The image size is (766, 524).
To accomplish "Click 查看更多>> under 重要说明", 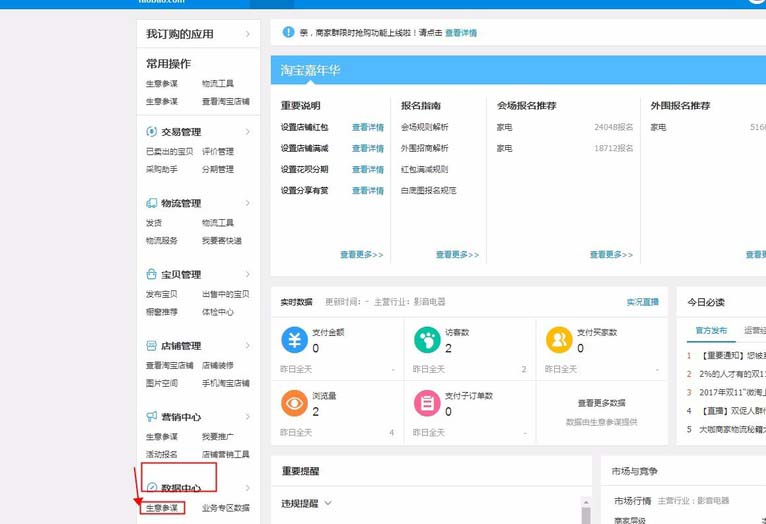I will 362,254.
